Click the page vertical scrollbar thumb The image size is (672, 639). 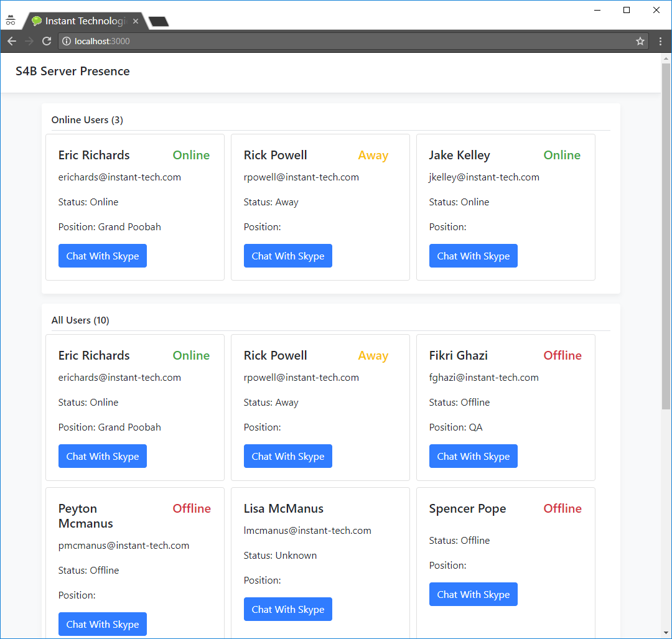[x=666, y=236]
